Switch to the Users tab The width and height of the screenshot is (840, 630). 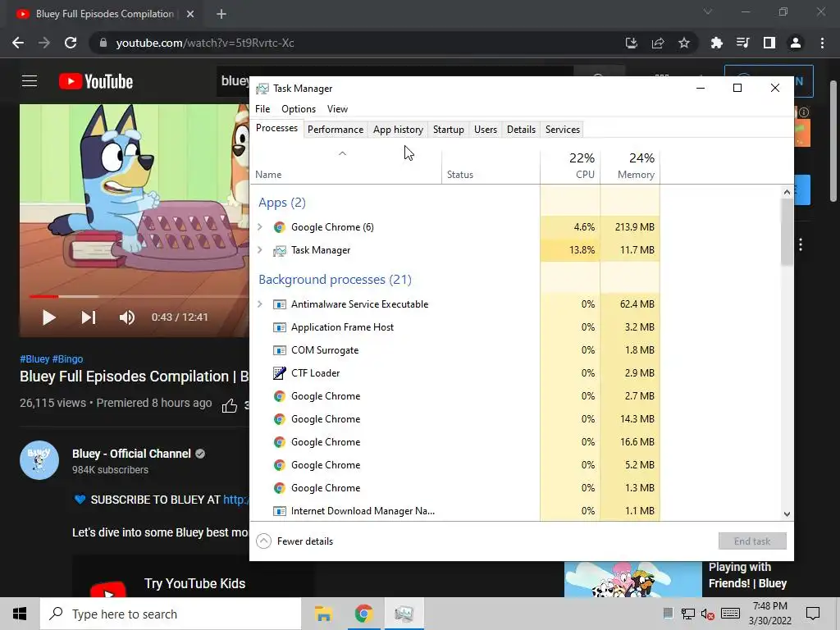point(486,129)
